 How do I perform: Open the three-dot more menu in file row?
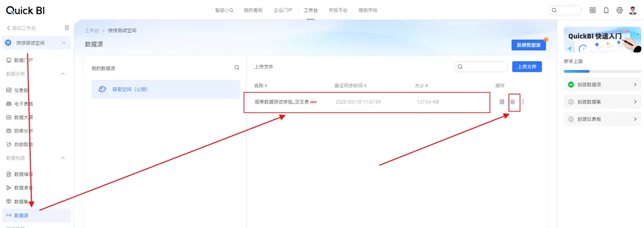click(x=523, y=102)
